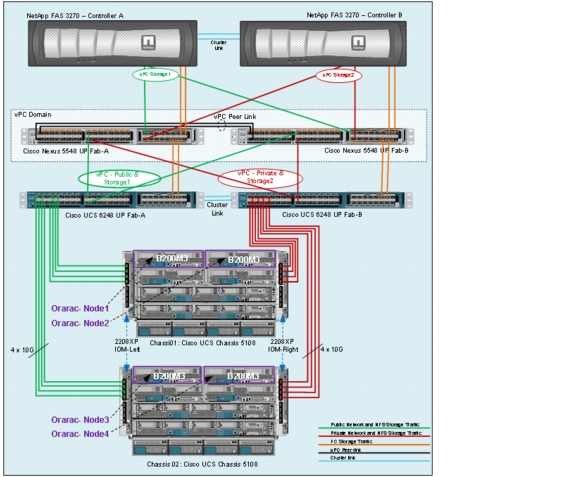
Task: Click the 'NetApp FAS 3270 – Controller A' label
Action: tap(75, 15)
